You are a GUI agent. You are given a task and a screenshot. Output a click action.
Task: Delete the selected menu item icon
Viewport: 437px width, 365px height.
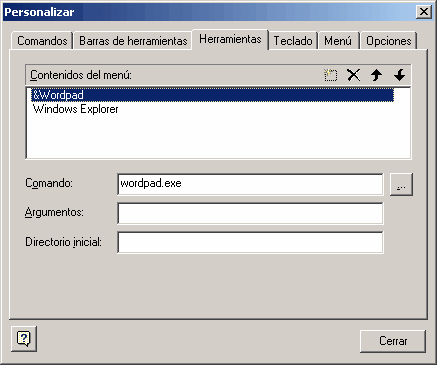(x=353, y=75)
